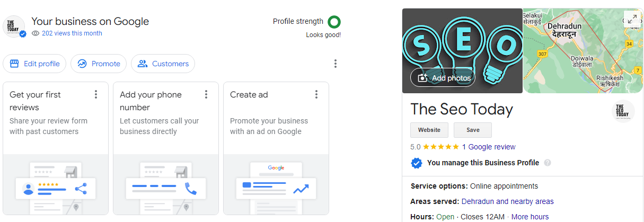The image size is (644, 222).
Task: Click the Save button
Action: 473,130
